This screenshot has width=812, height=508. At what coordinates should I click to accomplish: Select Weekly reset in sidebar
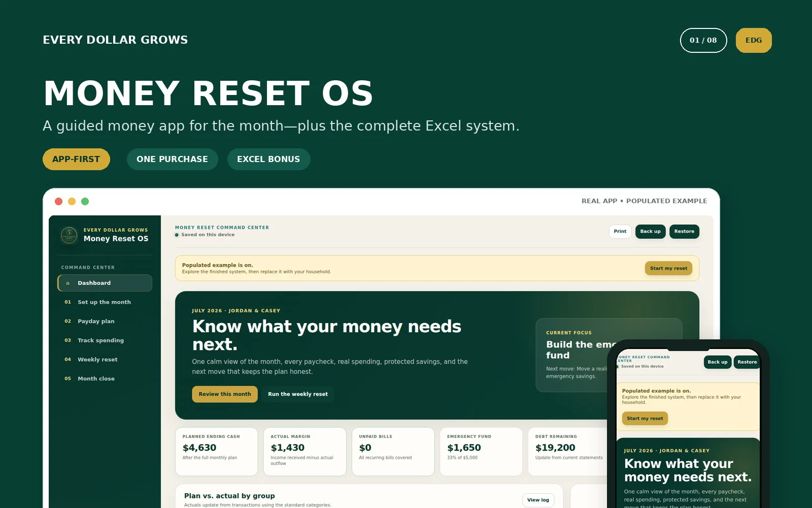[x=105, y=360]
